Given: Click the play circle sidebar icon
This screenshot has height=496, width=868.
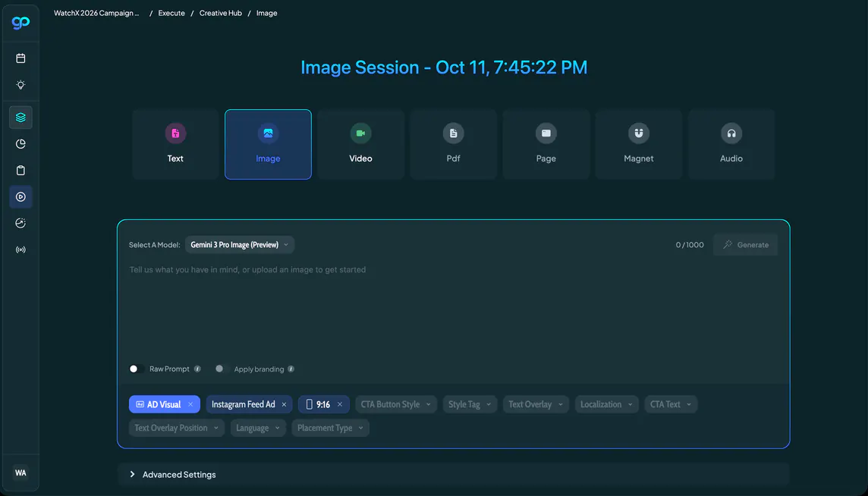Looking at the screenshot, I should (x=20, y=196).
